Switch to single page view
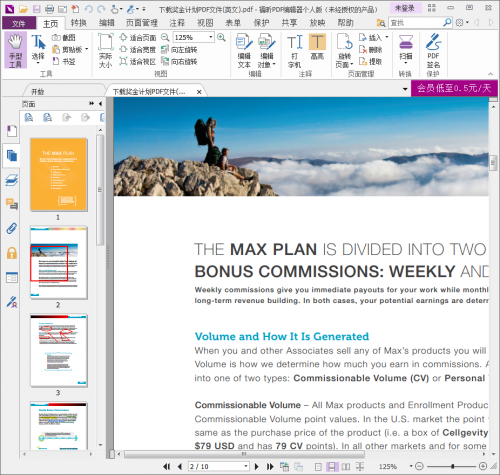The image size is (500, 475). coord(318,466)
